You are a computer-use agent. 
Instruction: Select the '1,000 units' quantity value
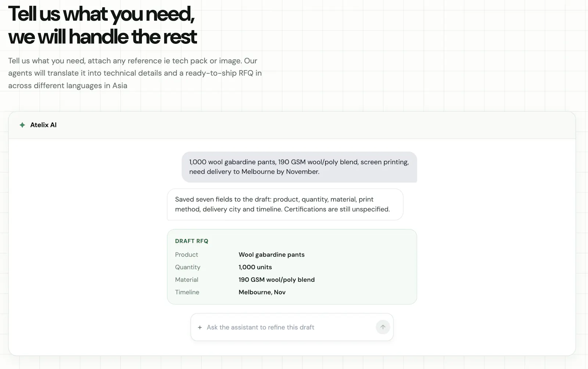pos(255,267)
